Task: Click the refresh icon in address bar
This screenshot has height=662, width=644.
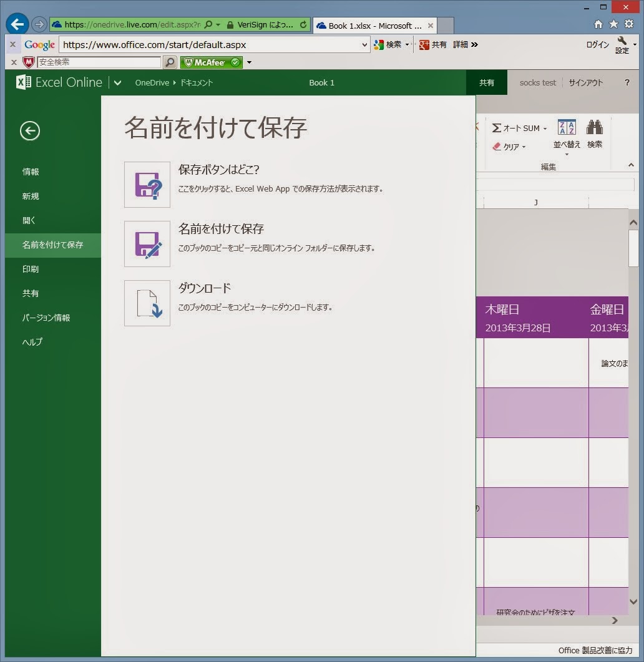Action: 303,24
